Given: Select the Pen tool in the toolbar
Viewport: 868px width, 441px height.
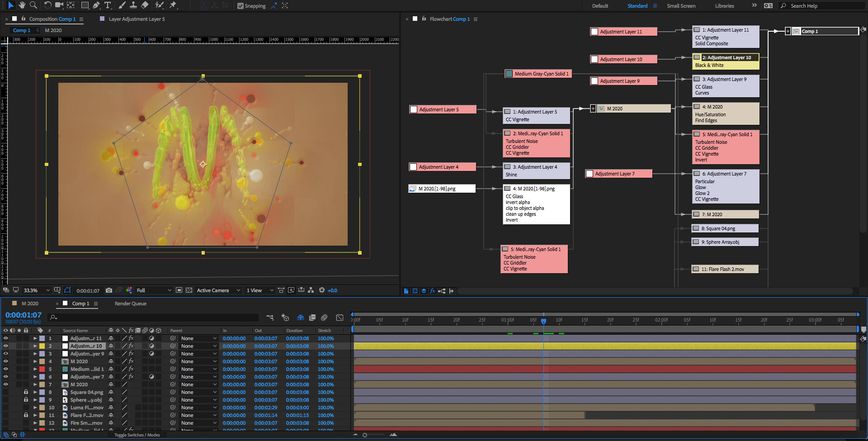Looking at the screenshot, I should pos(96,5).
